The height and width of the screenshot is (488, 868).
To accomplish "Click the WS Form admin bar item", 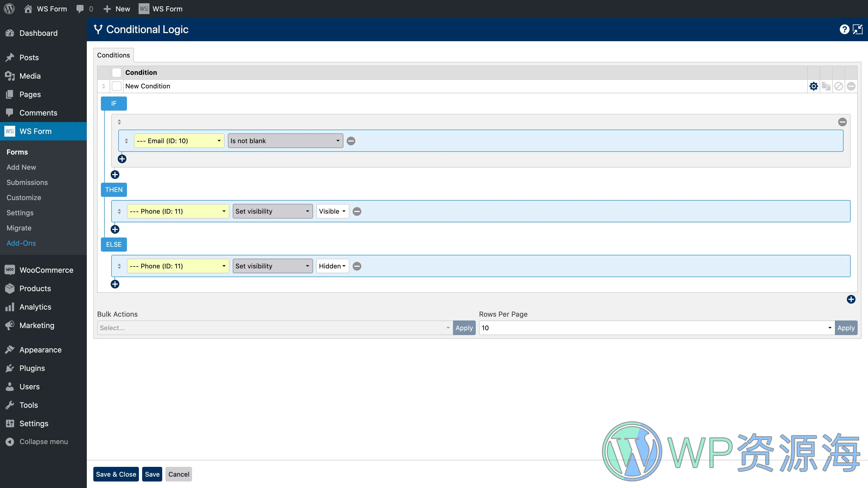I will coord(161,9).
